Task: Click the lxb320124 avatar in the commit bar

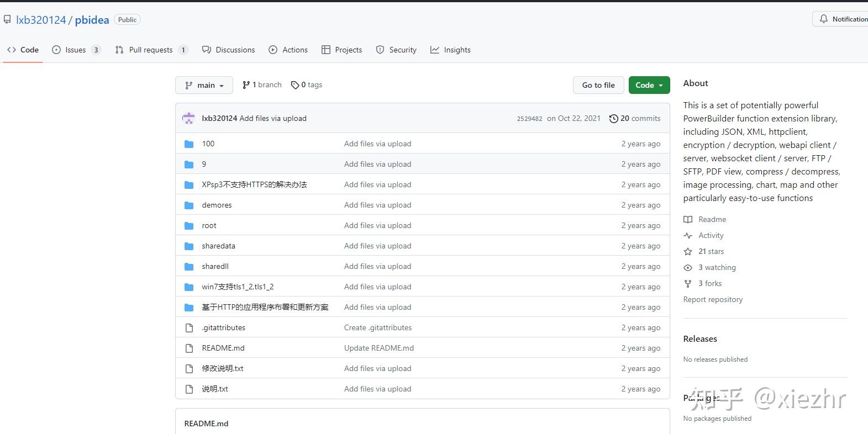Action: (x=189, y=118)
